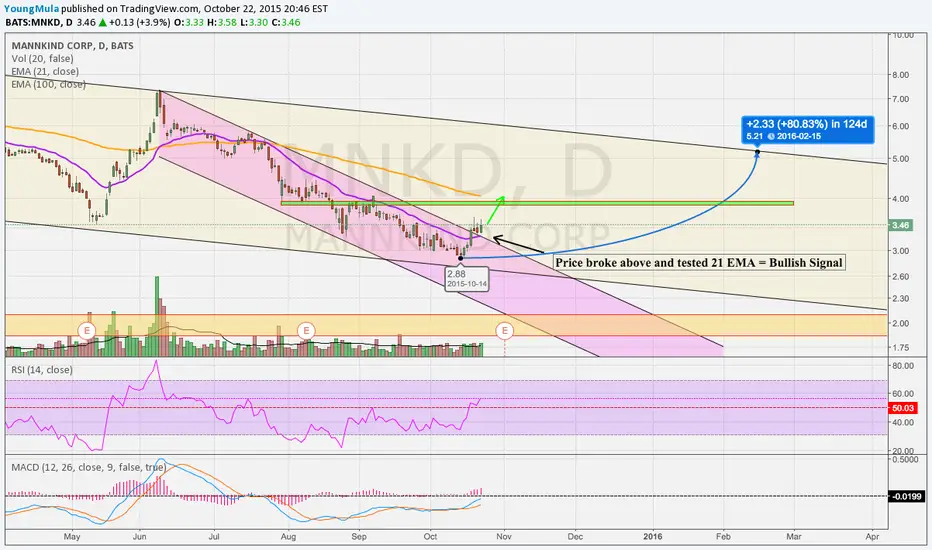Click the upcoming November earnings E marker
The image size is (932, 550).
click(x=505, y=330)
